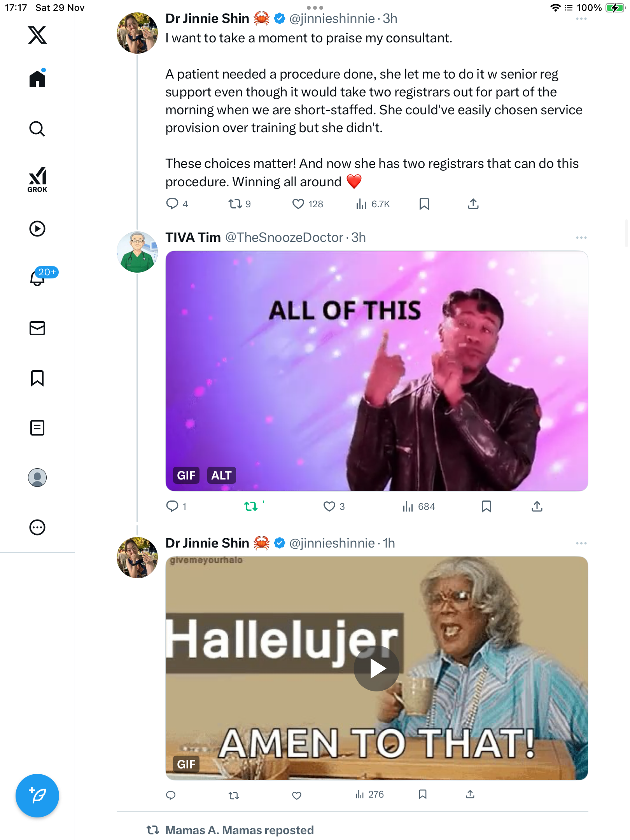Open TIVA Tim's profile picture
The image size is (630, 840).
(x=137, y=252)
